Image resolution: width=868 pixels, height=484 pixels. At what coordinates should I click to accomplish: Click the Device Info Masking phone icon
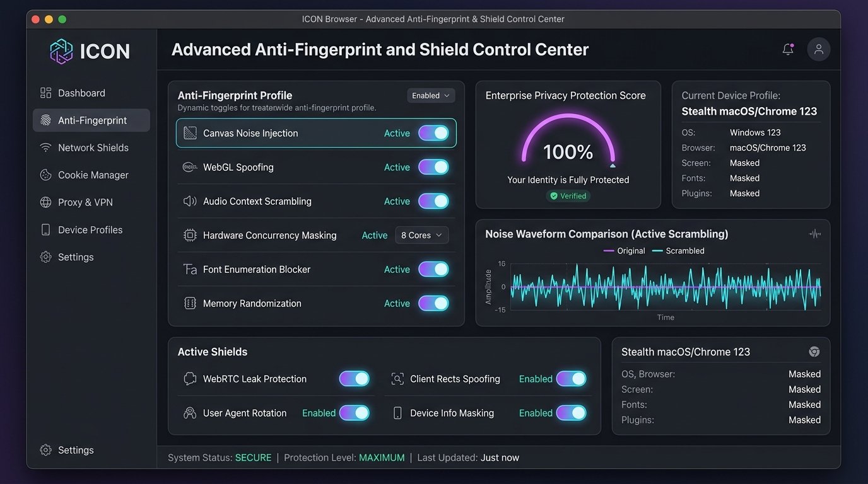pos(397,413)
